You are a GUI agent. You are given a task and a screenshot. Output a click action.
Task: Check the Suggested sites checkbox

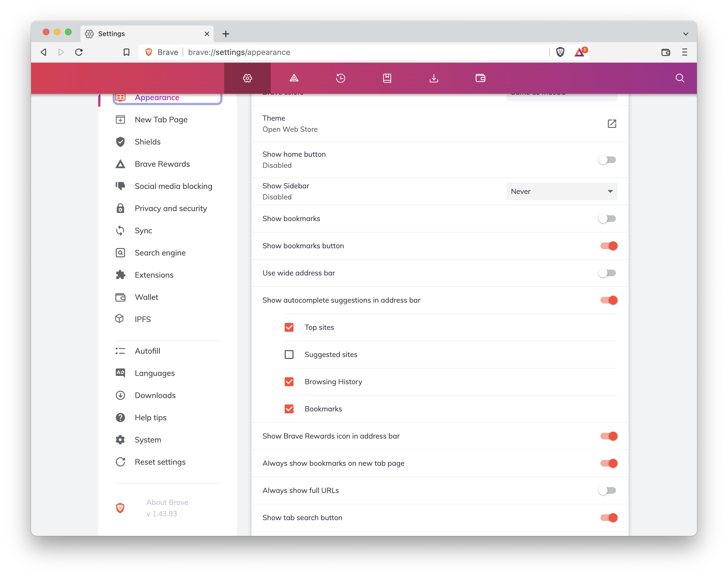pos(289,355)
